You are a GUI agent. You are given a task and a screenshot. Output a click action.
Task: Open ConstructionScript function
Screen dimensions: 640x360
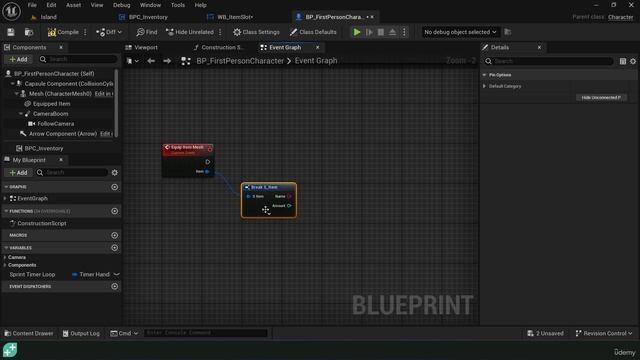(x=42, y=223)
